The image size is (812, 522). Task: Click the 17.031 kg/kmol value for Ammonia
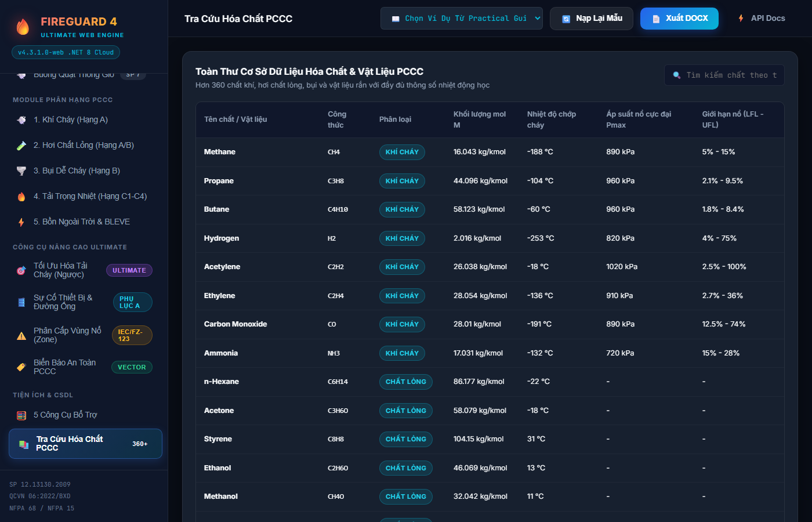(x=478, y=353)
